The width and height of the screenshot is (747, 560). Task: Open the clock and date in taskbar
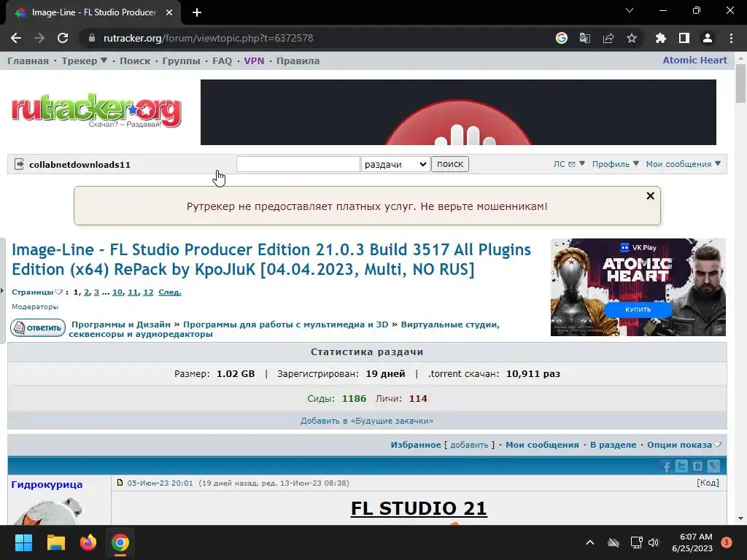(692, 542)
